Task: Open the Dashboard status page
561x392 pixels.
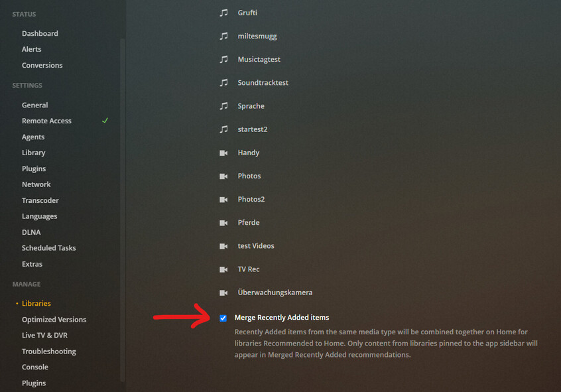Action: pos(40,33)
